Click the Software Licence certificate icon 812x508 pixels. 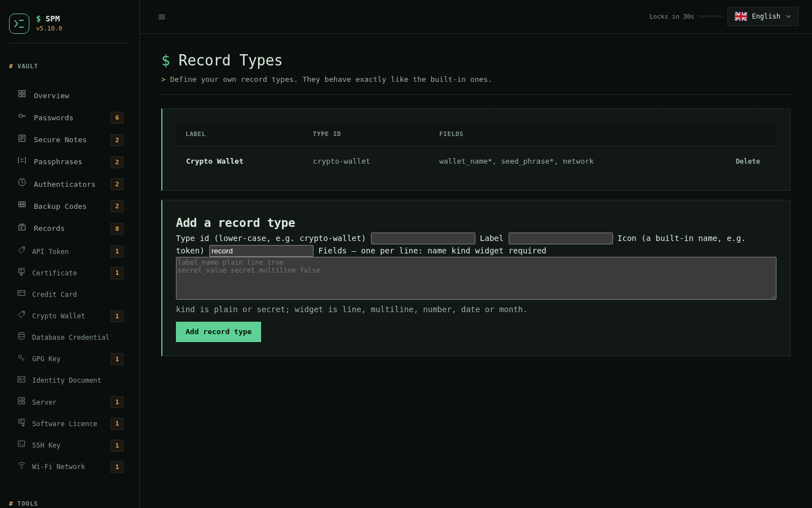pyautogui.click(x=21, y=422)
